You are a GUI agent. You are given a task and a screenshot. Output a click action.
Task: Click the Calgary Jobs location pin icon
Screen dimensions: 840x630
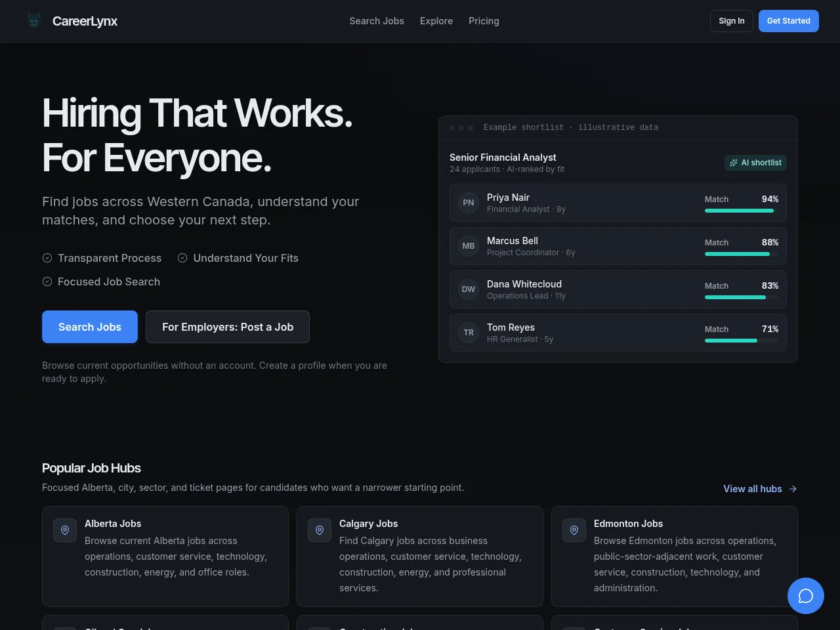(320, 530)
